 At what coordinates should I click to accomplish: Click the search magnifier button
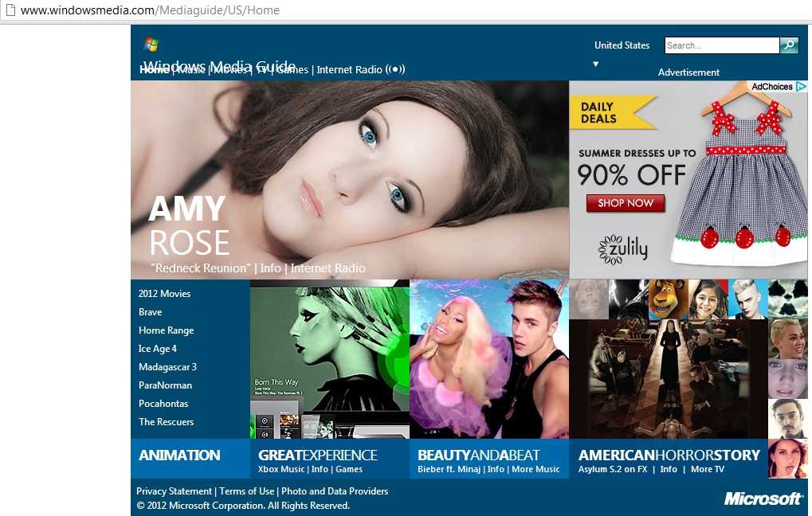click(x=789, y=45)
